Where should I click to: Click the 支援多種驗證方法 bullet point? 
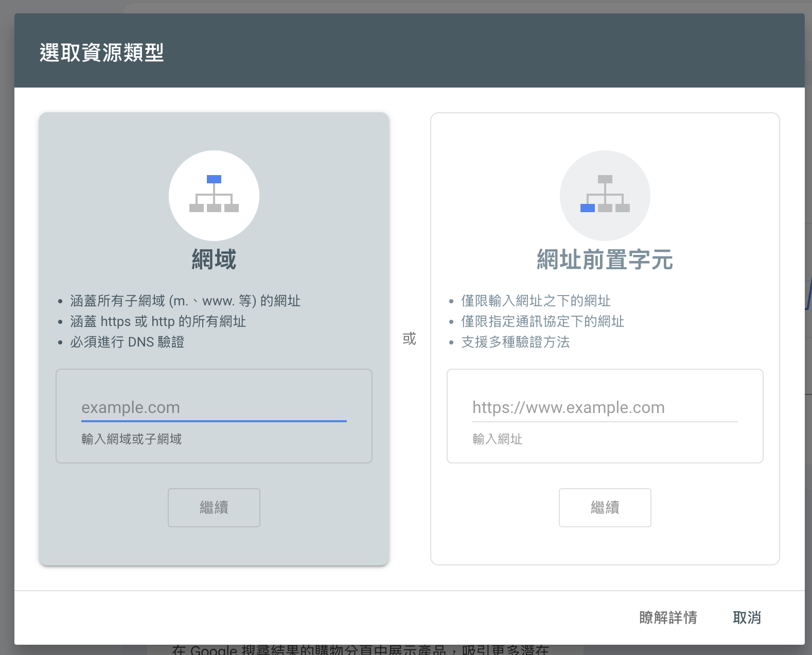point(515,342)
